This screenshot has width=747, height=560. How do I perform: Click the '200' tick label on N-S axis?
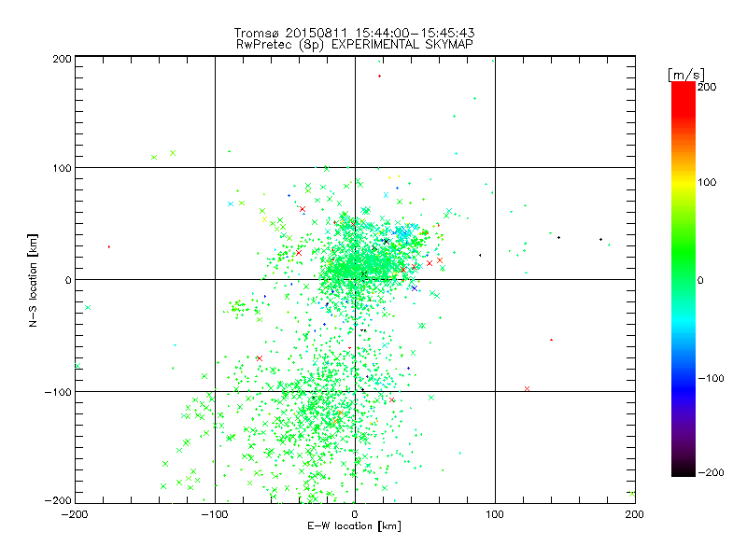[62, 59]
